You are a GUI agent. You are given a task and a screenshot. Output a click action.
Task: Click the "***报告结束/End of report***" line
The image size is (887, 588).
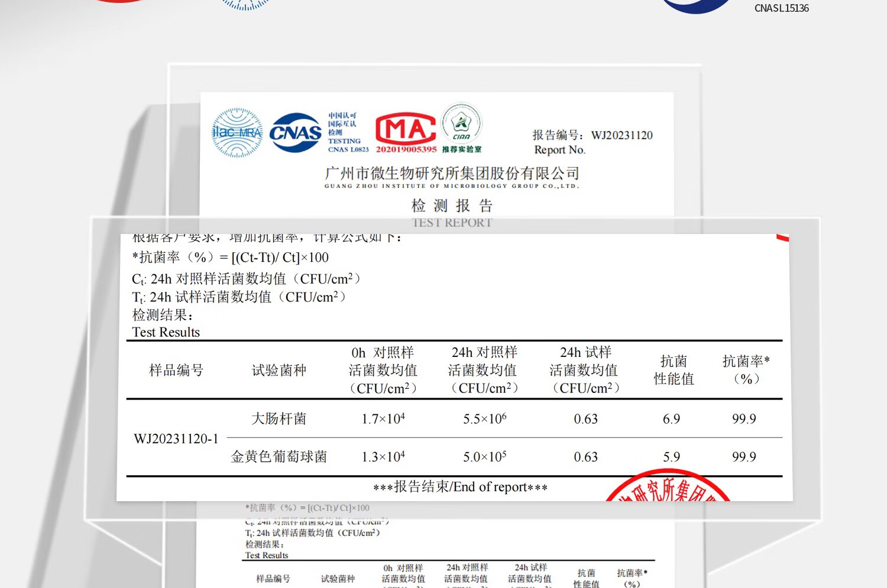[460, 487]
